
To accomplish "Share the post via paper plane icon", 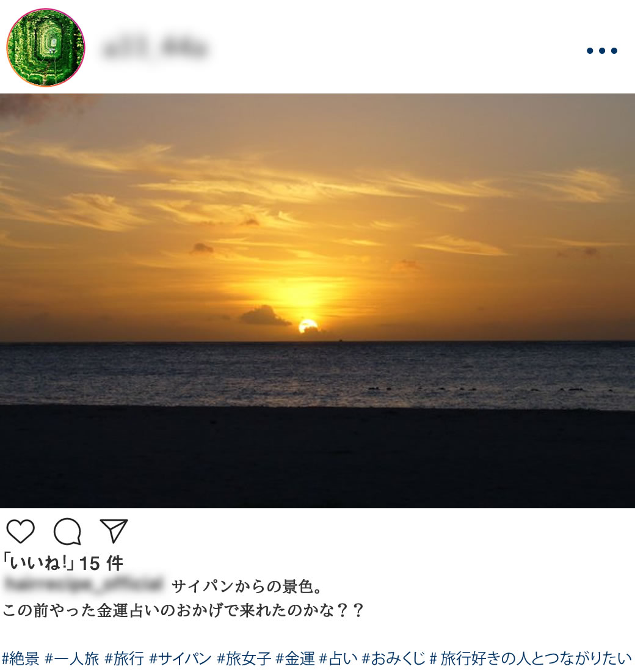I will tap(114, 530).
